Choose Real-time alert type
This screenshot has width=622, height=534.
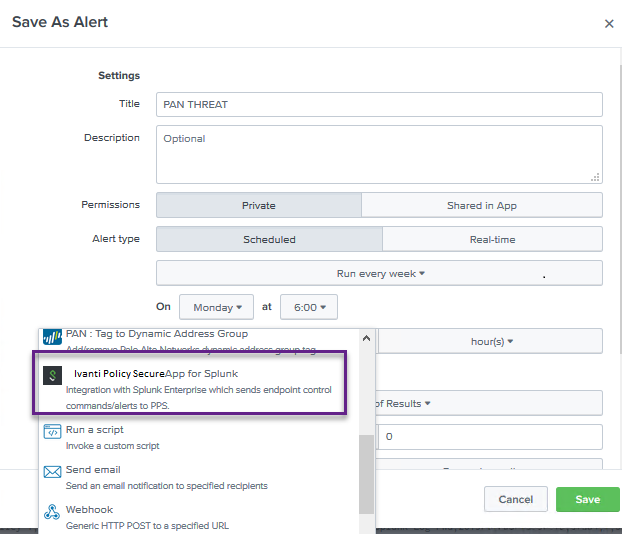(492, 239)
